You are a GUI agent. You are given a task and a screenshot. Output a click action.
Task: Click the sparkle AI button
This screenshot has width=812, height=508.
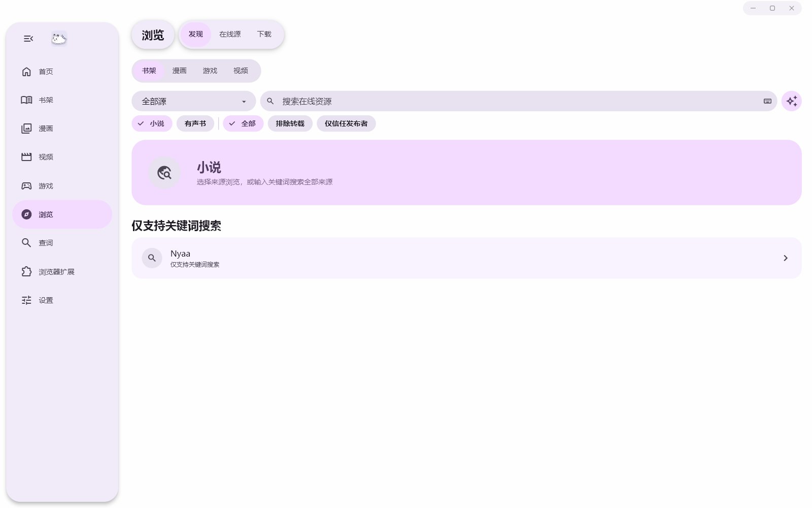click(792, 101)
